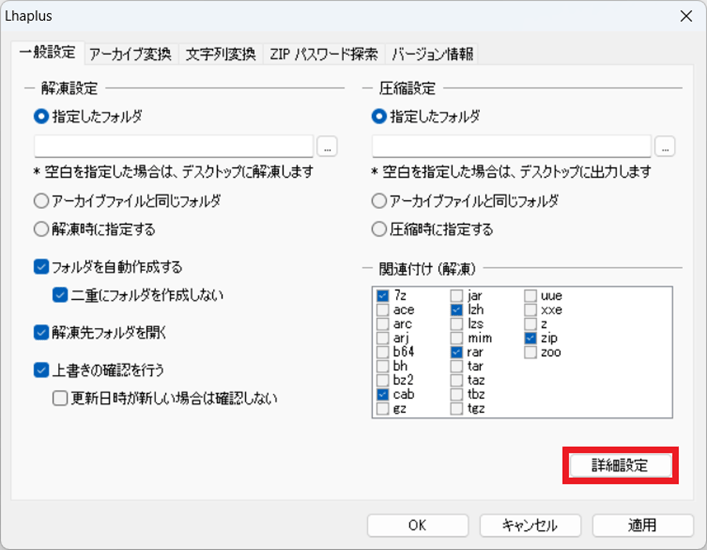Open 詳細設定 advanced settings

click(620, 465)
